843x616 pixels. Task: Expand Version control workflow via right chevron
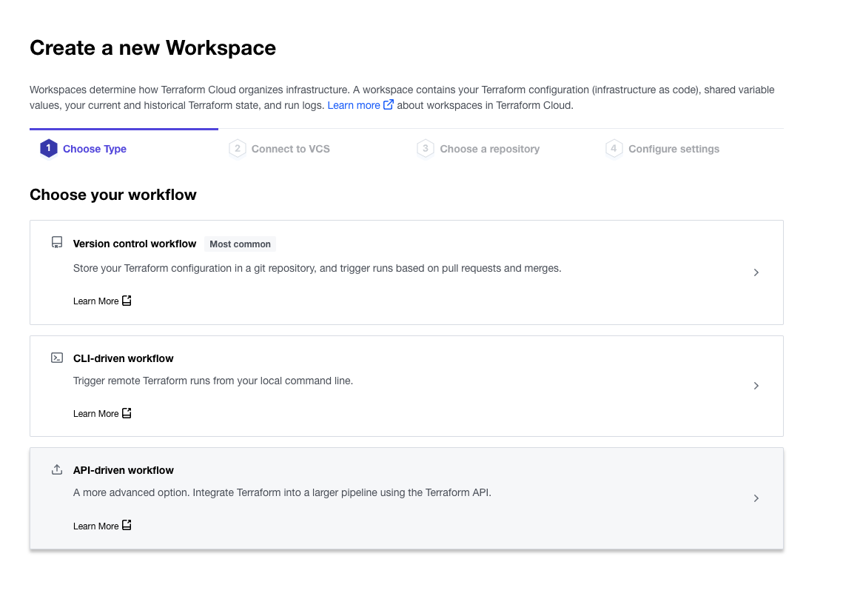756,272
